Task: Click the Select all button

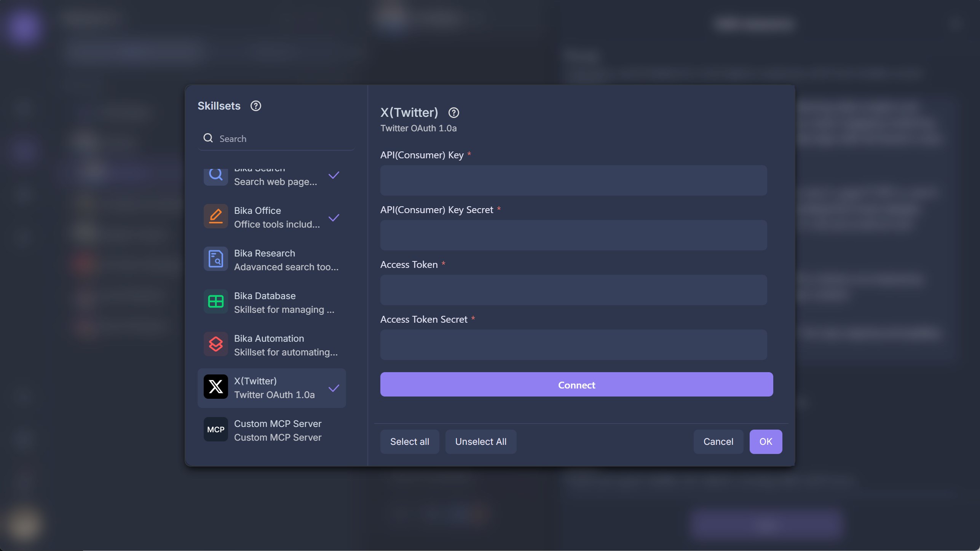Action: [410, 442]
